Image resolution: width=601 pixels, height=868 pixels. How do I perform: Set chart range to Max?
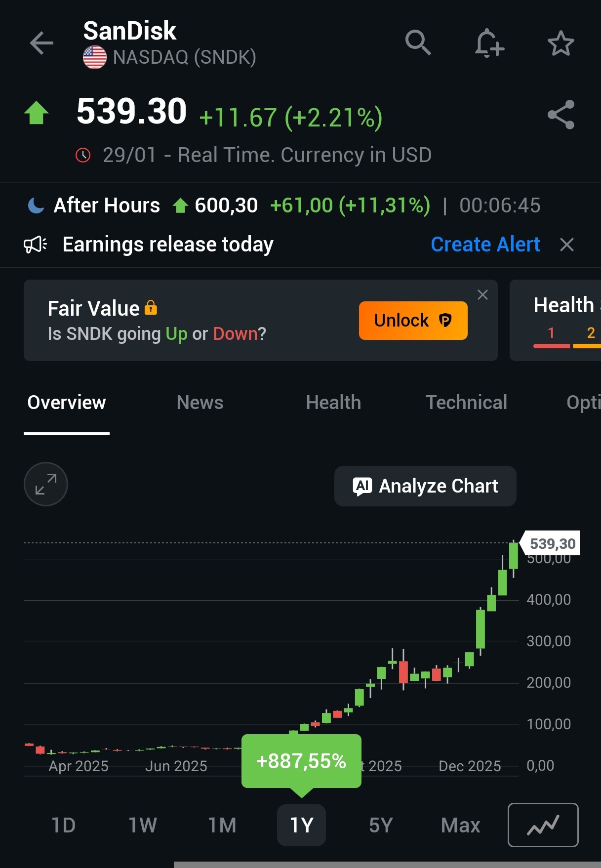(460, 825)
